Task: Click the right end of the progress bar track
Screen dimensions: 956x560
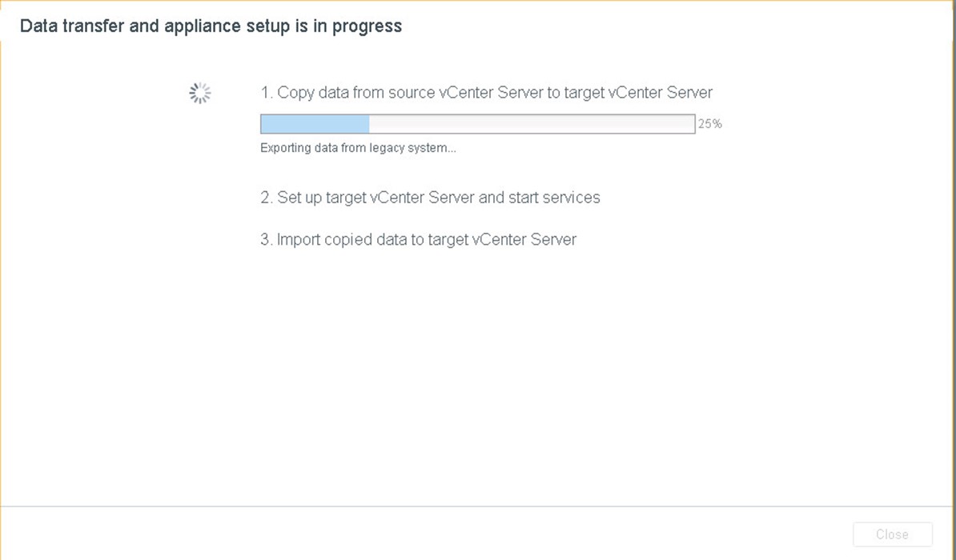Action: click(690, 124)
